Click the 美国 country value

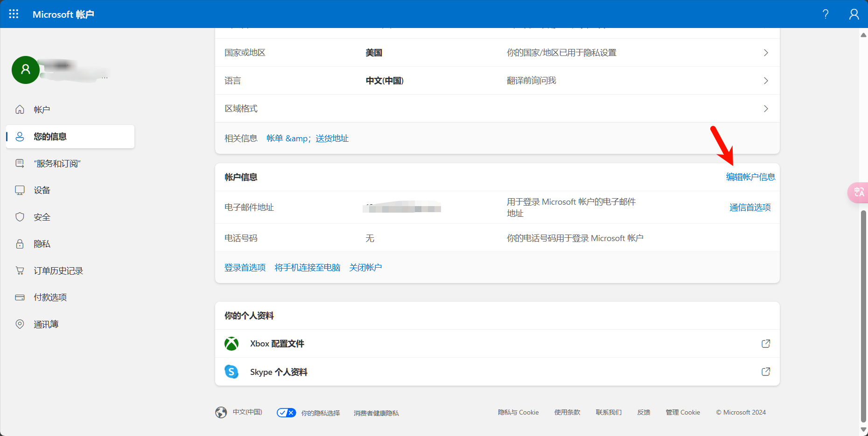374,53
